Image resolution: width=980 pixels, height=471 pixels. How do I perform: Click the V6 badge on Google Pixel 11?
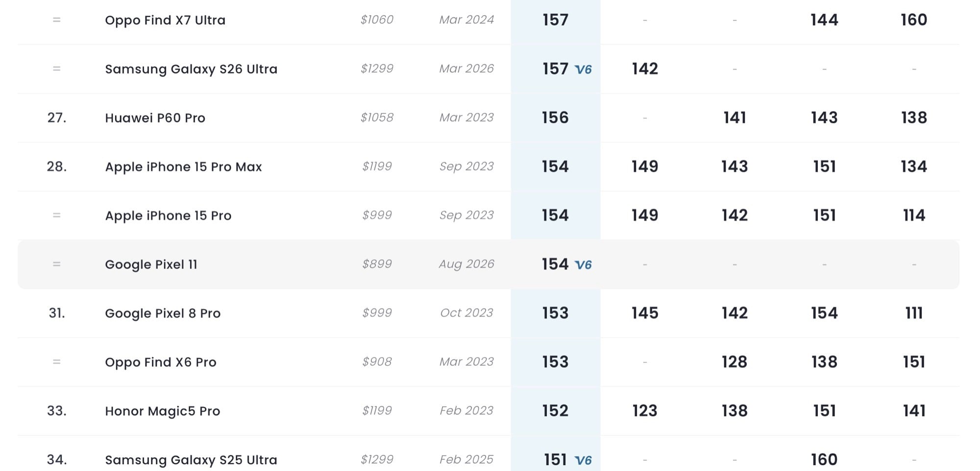(583, 265)
